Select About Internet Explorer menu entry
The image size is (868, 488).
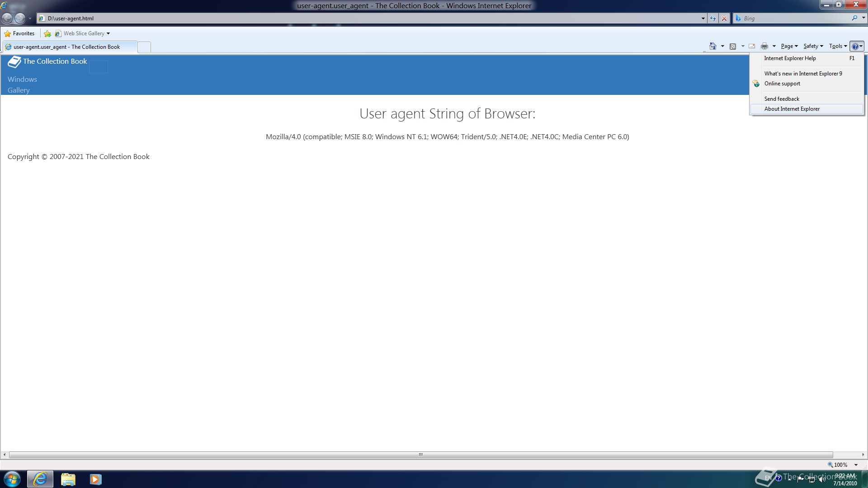pyautogui.click(x=792, y=109)
